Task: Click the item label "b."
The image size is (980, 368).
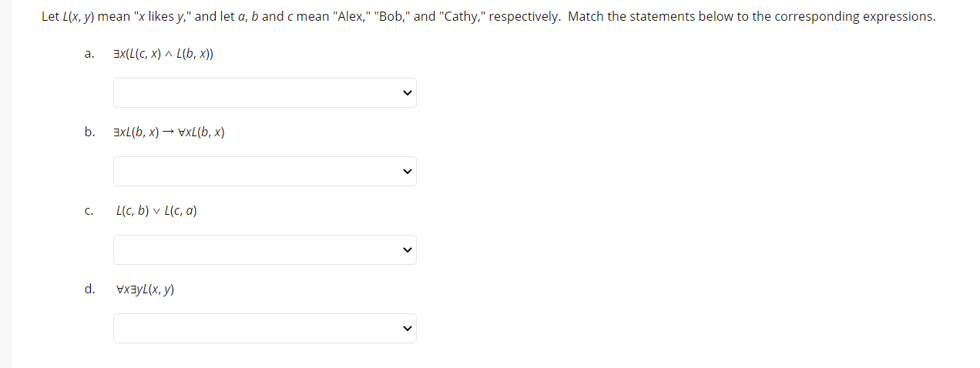Action: (x=90, y=132)
